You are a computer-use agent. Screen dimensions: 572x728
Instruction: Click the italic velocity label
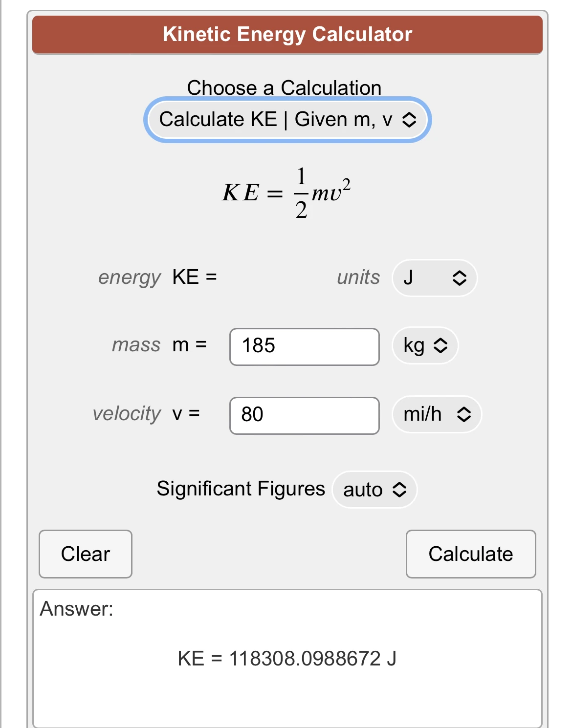pyautogui.click(x=127, y=414)
